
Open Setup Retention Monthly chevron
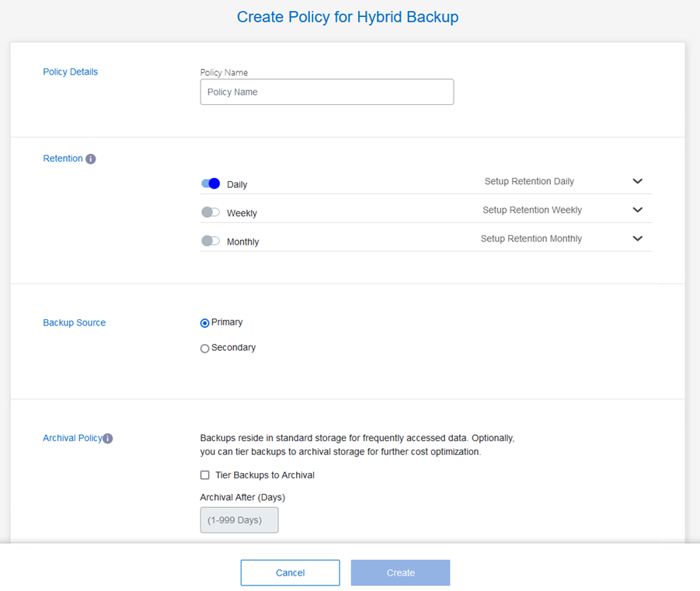[637, 239]
